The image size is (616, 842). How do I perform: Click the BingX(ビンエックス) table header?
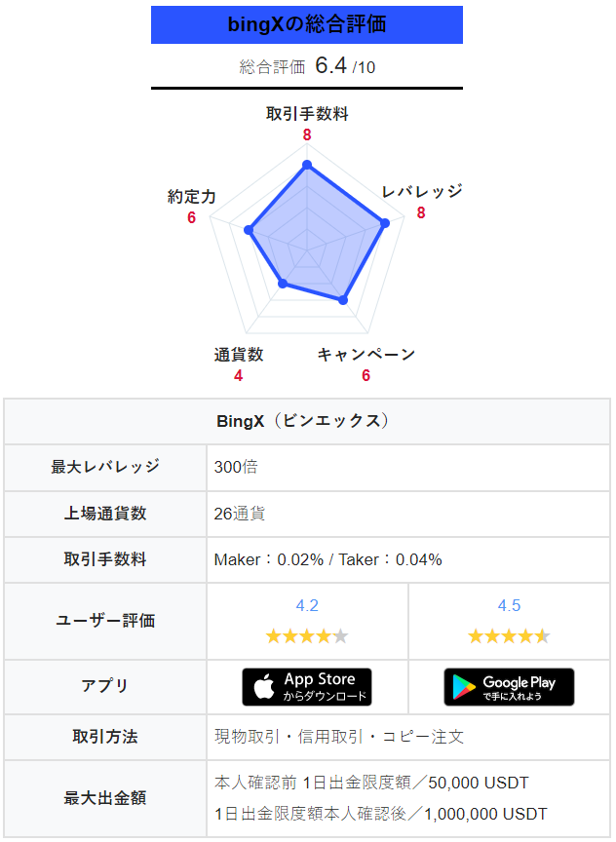pos(307,421)
